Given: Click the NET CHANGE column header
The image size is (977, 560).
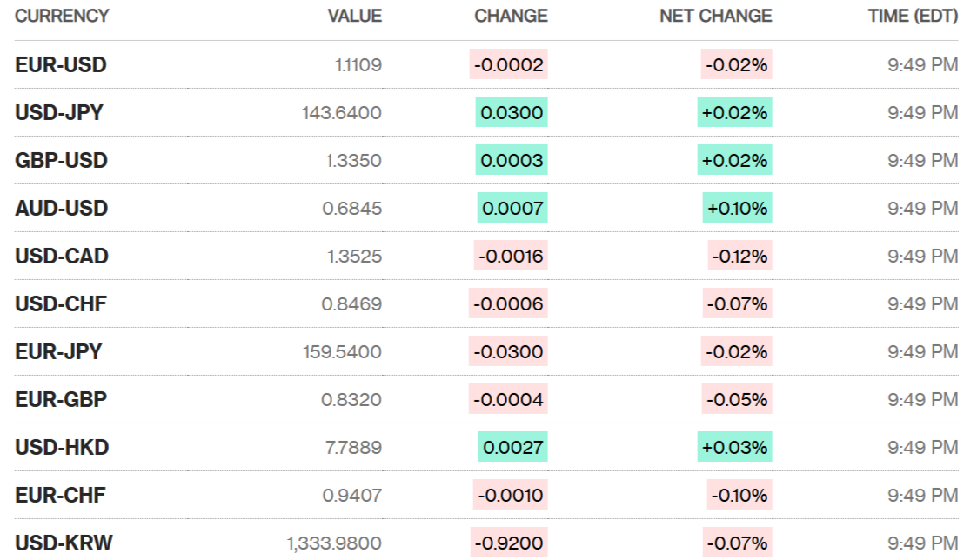Looking at the screenshot, I should point(715,16).
